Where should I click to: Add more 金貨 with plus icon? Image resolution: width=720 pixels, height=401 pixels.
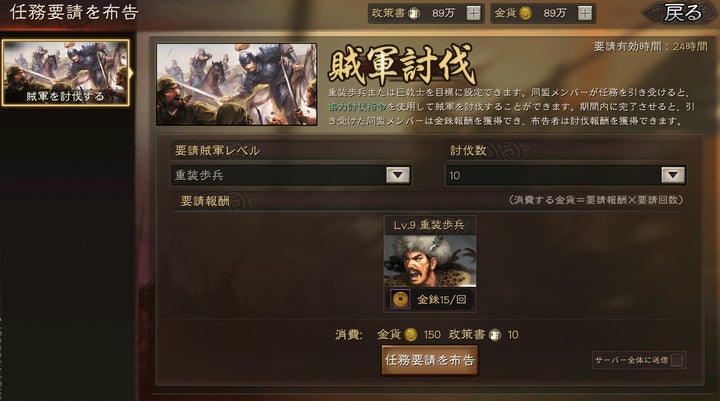click(585, 13)
